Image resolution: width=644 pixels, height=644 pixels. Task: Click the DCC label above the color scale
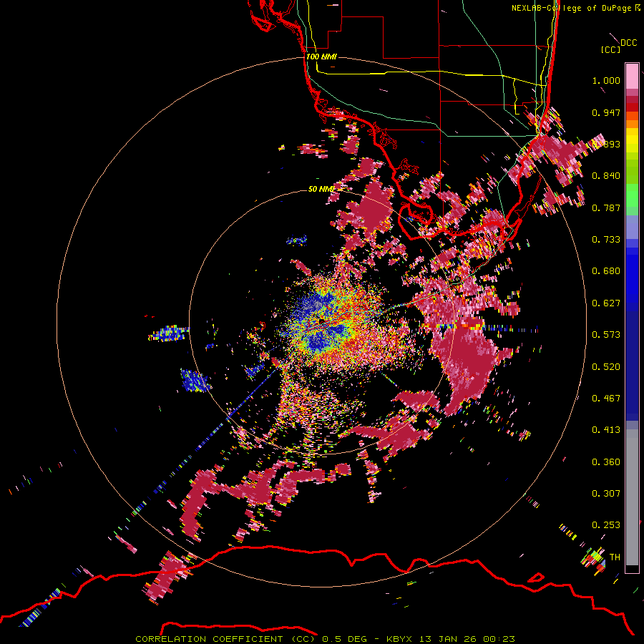(x=628, y=43)
